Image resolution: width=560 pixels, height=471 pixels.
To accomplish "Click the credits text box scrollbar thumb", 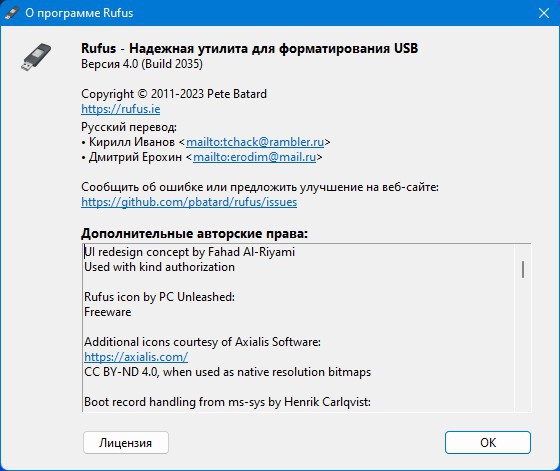I will click(523, 269).
